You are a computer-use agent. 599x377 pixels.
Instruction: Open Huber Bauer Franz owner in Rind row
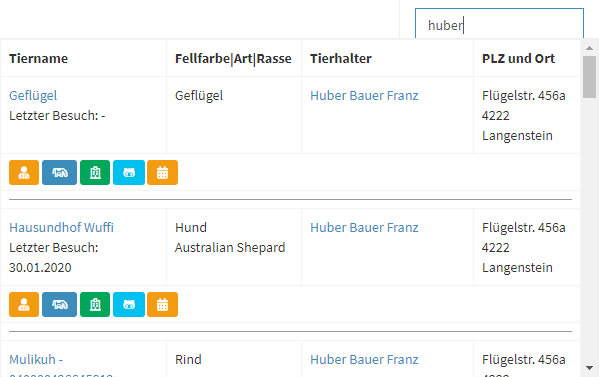click(364, 360)
